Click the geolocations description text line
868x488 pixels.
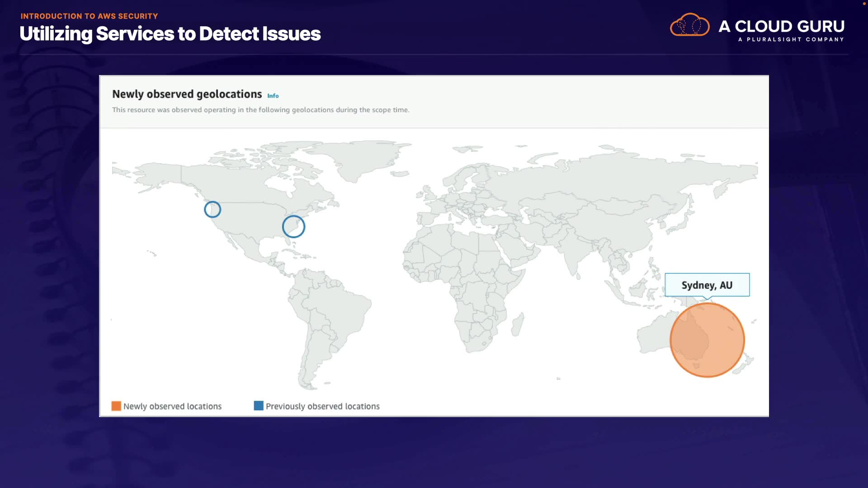coord(260,110)
